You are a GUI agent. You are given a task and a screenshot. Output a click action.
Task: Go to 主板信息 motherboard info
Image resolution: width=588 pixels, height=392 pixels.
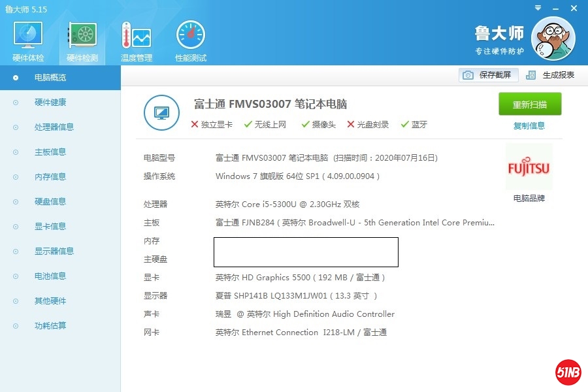tap(50, 152)
